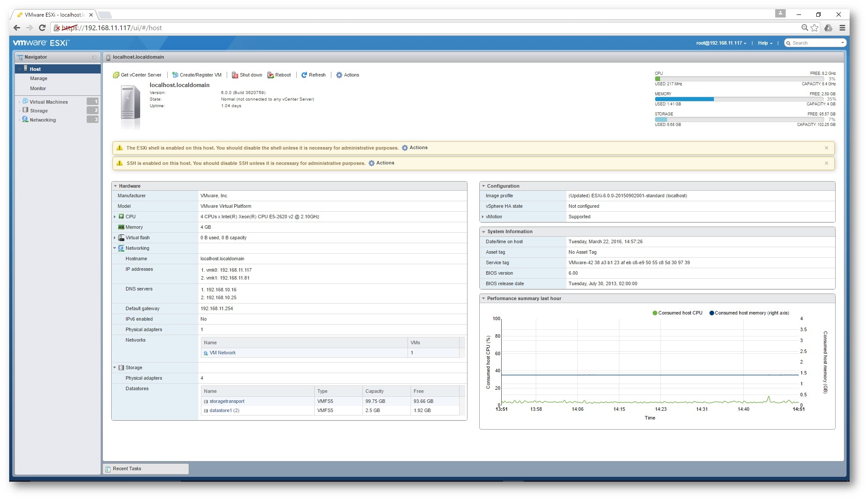The image size is (868, 500).
Task: Open Actions for SSH warning
Action: (381, 163)
